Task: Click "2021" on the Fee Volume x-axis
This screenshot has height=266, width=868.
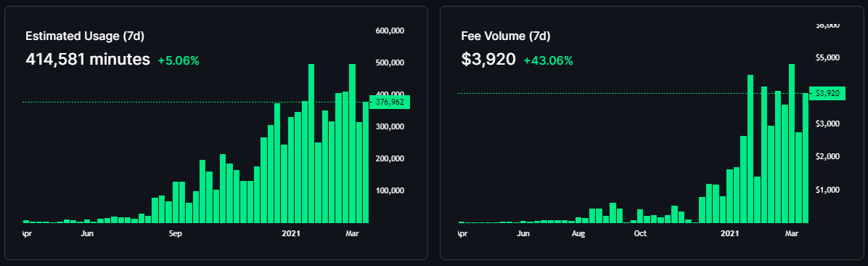Action: coord(730,233)
